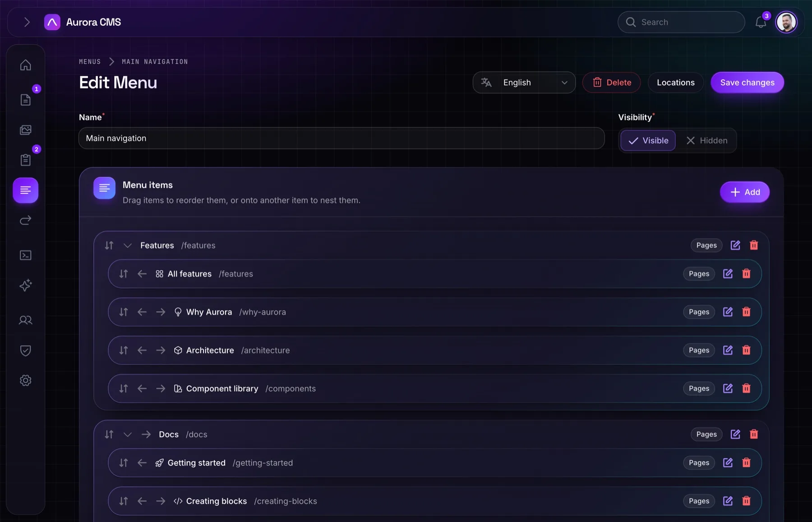The width and height of the screenshot is (812, 522).
Task: Click the /why-aurora path text
Action: [x=263, y=312]
